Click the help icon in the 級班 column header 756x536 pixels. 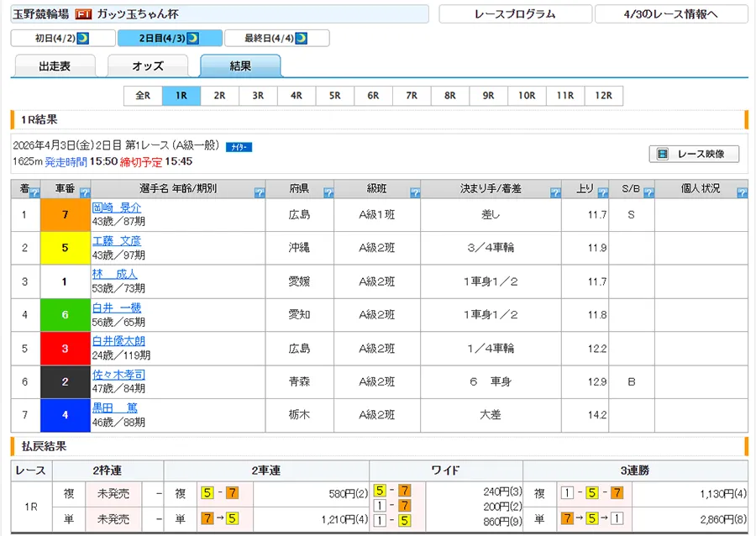pyautogui.click(x=414, y=193)
